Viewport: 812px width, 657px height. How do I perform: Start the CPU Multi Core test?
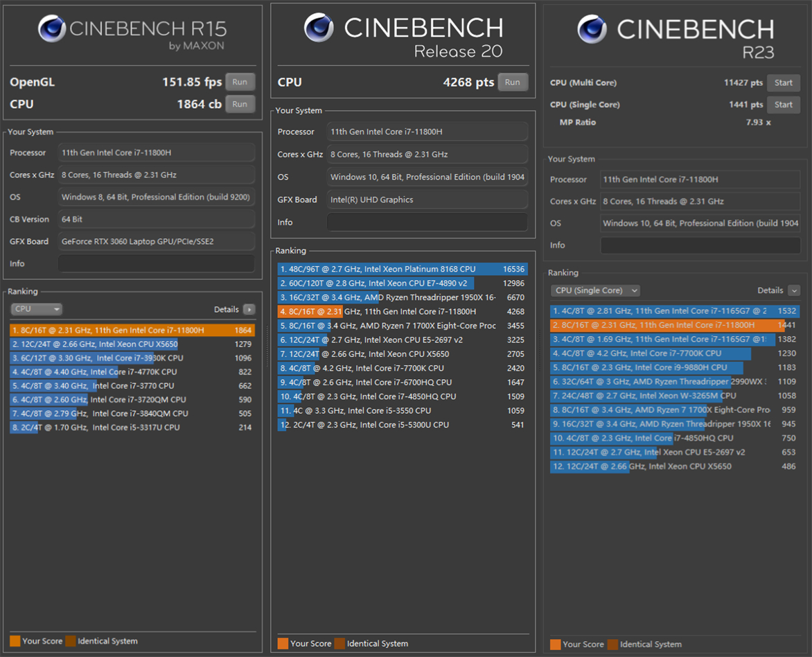(783, 82)
